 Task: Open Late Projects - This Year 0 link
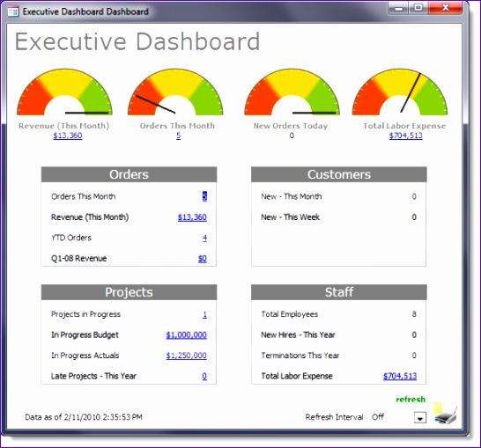(x=204, y=376)
